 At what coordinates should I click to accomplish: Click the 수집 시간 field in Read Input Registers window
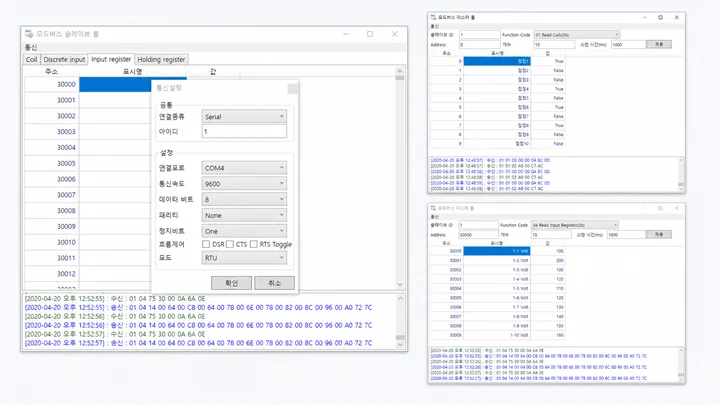click(626, 235)
